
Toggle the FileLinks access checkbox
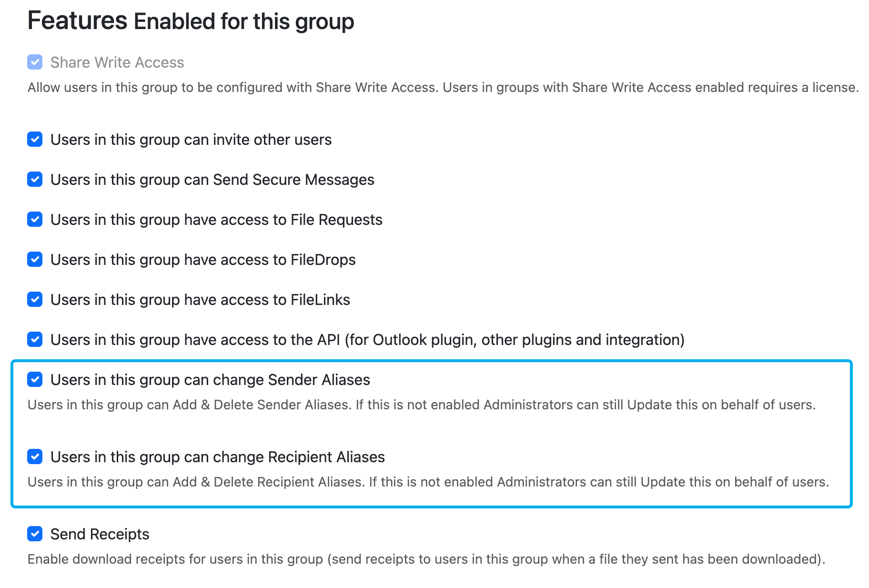point(35,300)
